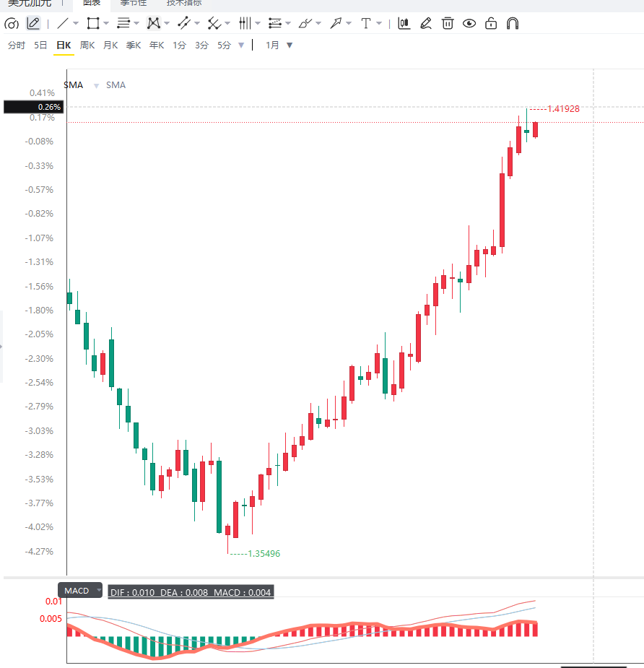Select the straight line drawing tool

[63, 23]
